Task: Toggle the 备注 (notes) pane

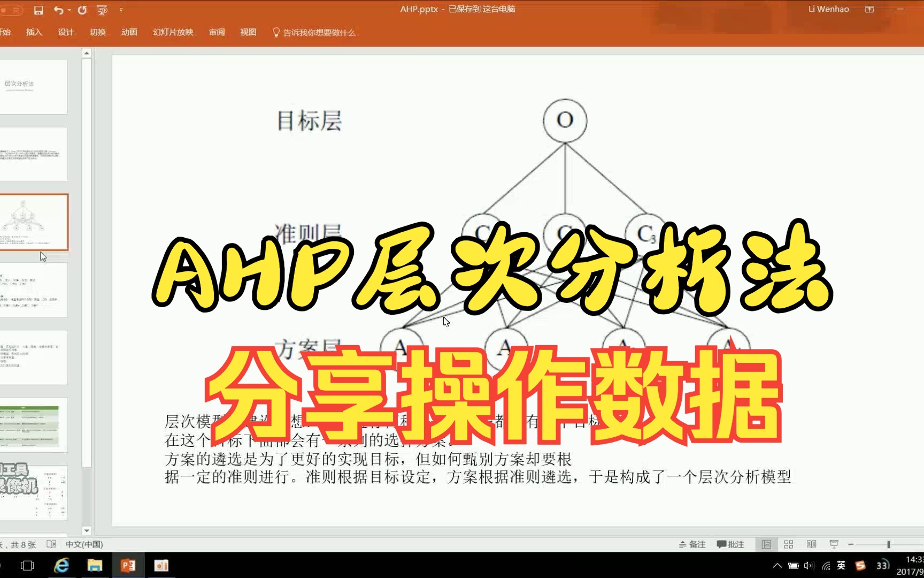Action: (x=692, y=544)
